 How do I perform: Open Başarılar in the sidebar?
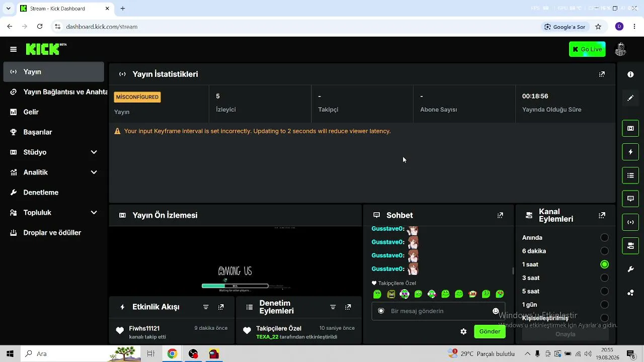[x=54, y=132]
